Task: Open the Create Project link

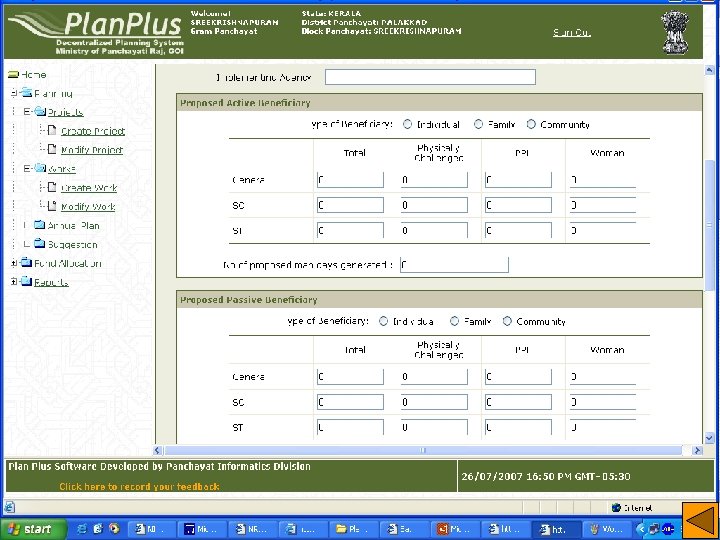Action: [x=93, y=131]
